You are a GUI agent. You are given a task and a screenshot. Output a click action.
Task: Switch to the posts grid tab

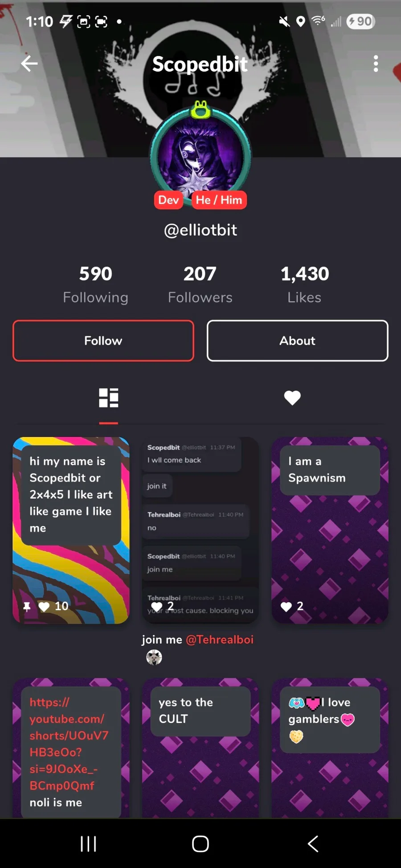point(109,397)
